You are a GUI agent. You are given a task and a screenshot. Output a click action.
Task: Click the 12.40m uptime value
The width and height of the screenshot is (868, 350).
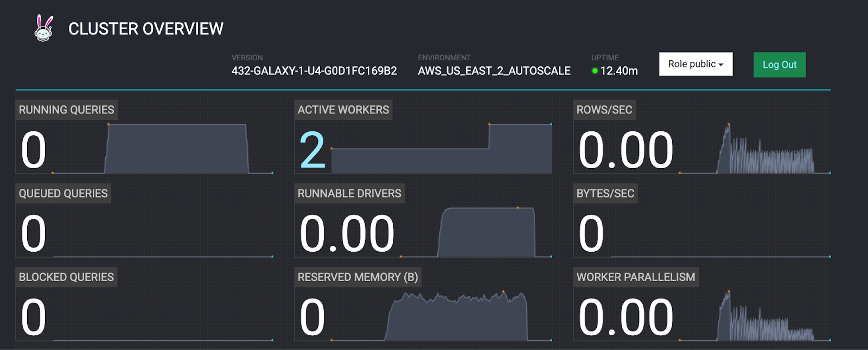click(619, 71)
